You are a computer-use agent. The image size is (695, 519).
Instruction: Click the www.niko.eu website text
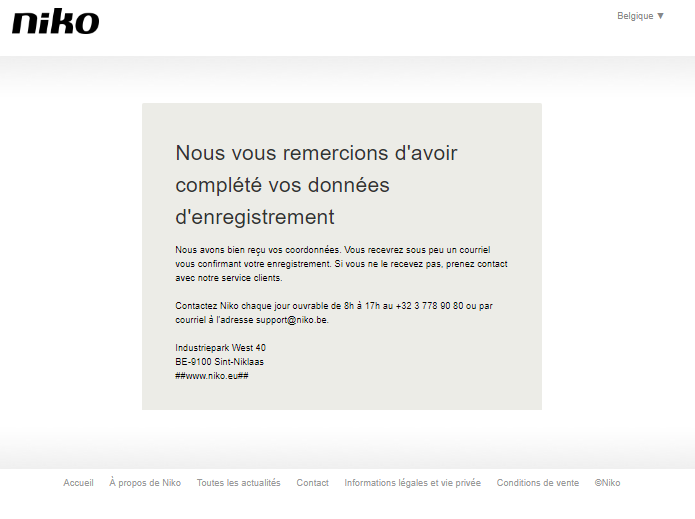click(x=212, y=376)
